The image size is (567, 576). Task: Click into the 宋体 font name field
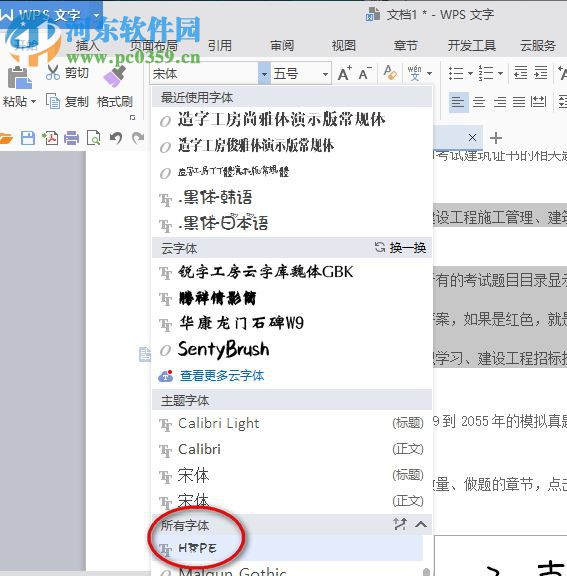point(204,74)
